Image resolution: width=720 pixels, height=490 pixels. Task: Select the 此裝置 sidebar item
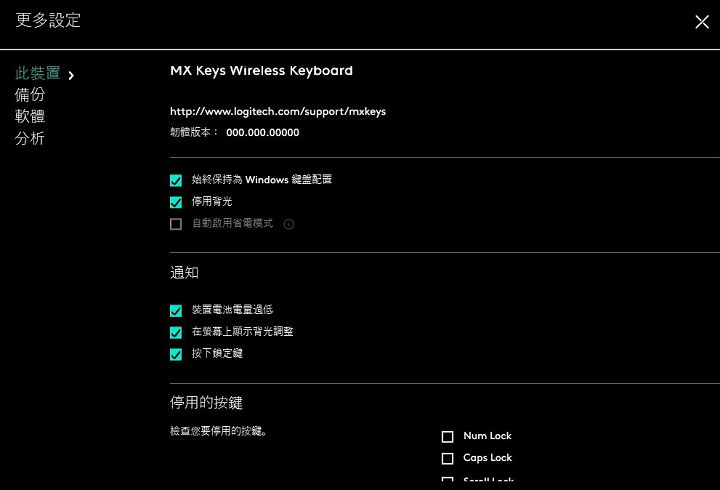[x=38, y=73]
